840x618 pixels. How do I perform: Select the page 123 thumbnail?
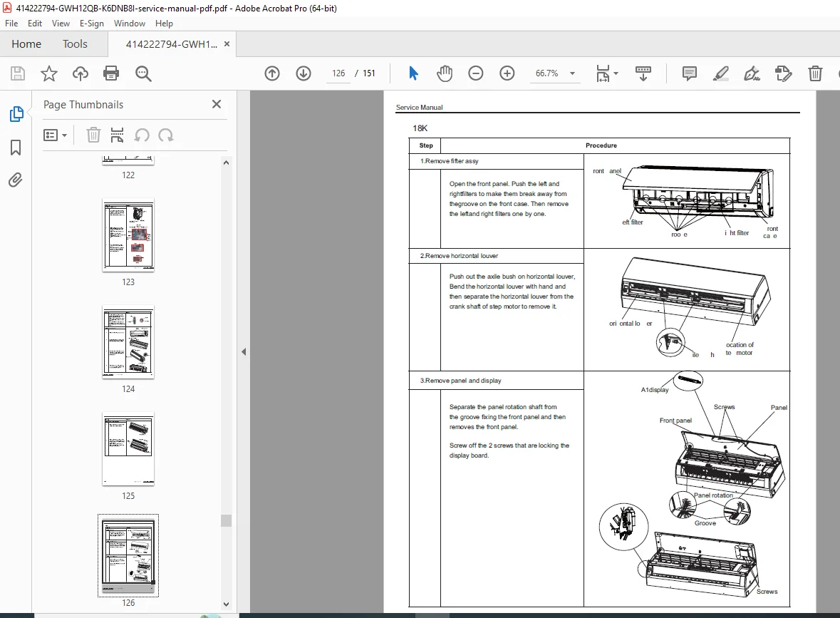[x=128, y=235]
